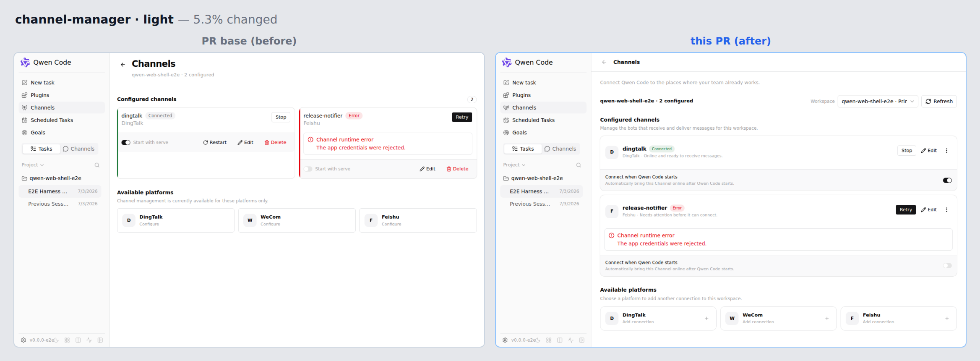Edit release-notifier in the after panel
Viewport: 980px width, 361px height.
point(929,210)
